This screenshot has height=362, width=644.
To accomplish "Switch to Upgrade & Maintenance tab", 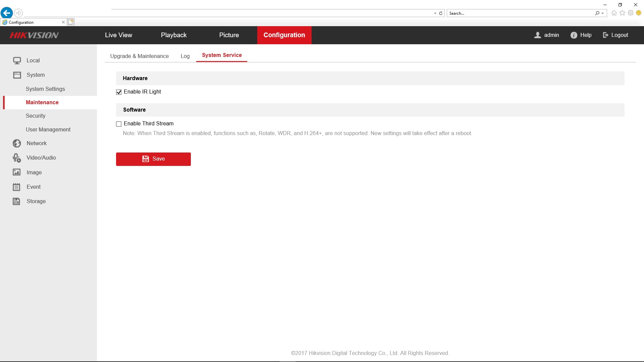I will click(x=139, y=56).
